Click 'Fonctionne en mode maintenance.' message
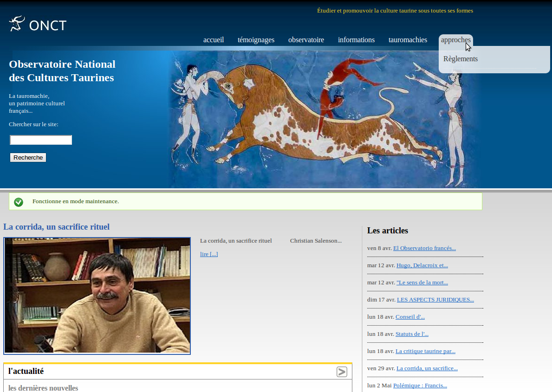552x392 pixels. (76, 201)
